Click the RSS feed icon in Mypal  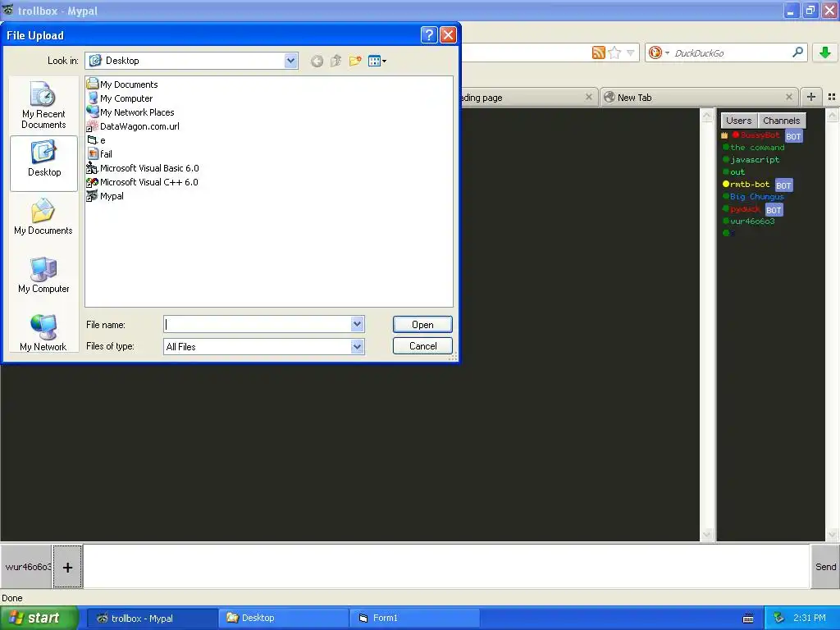click(598, 52)
